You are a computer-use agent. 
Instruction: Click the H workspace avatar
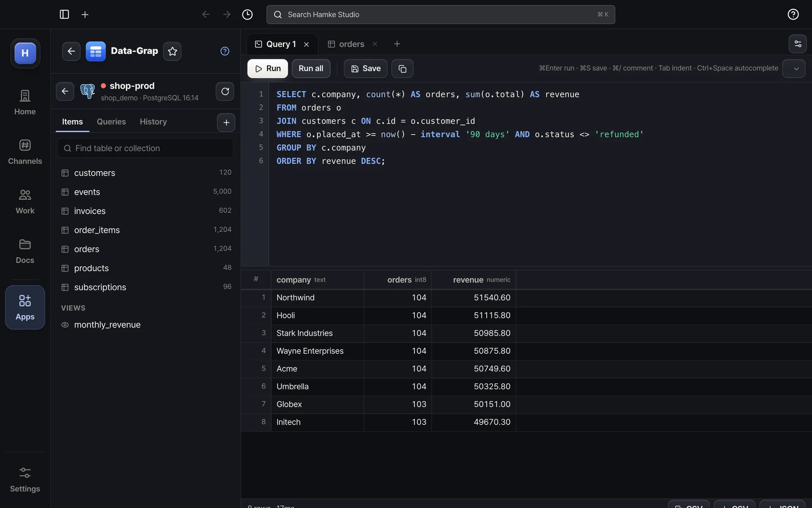pos(25,53)
